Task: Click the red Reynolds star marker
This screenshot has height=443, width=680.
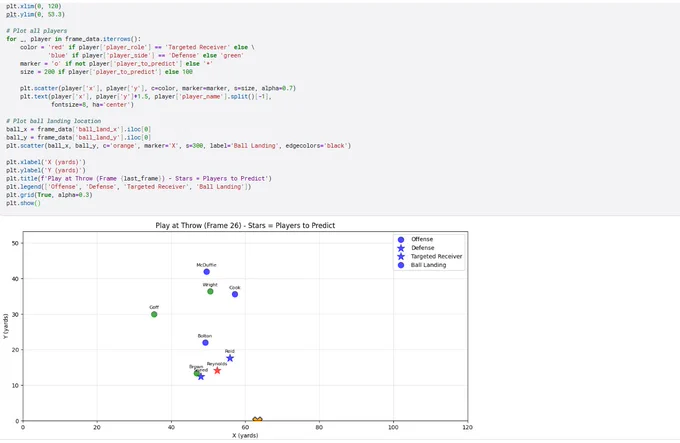Action: pyautogui.click(x=217, y=371)
